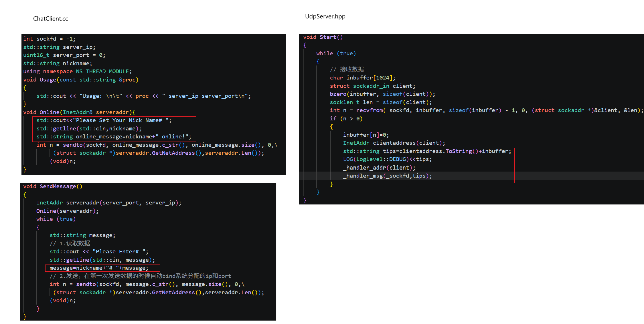Select the 'std::string nickname;' declaration line
Image resolution: width=644 pixels, height=324 pixels.
(x=58, y=63)
